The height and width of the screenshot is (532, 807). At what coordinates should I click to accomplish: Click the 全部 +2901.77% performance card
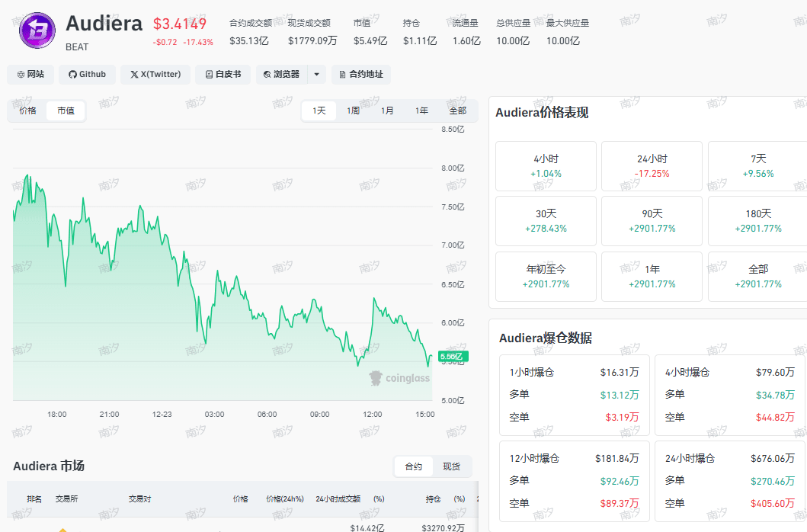point(757,277)
